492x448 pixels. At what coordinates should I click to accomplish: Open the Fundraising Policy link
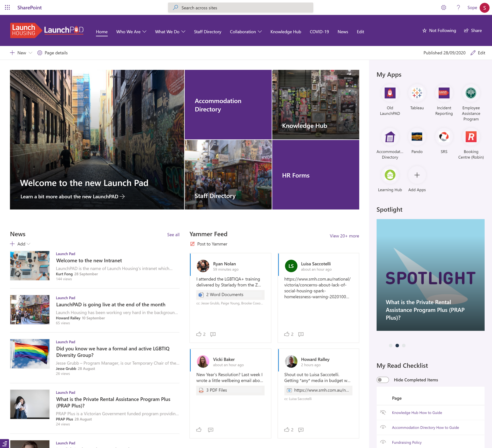(407, 442)
